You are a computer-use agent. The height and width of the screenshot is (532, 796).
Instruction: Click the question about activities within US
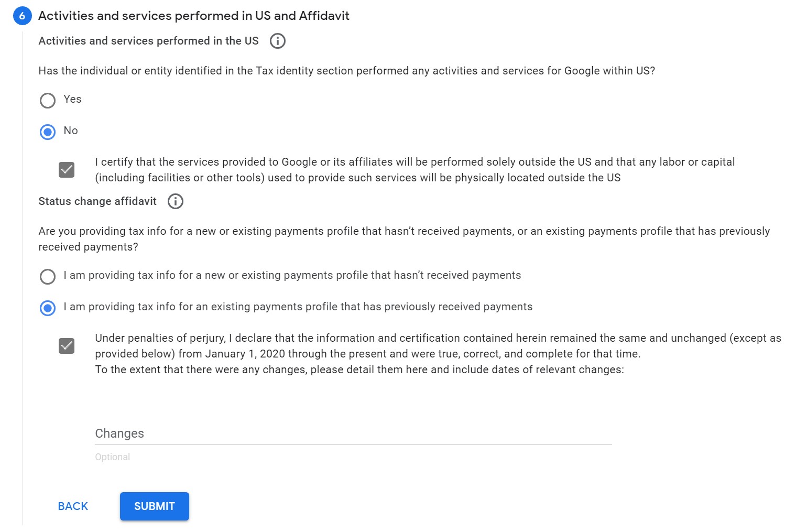tap(347, 71)
